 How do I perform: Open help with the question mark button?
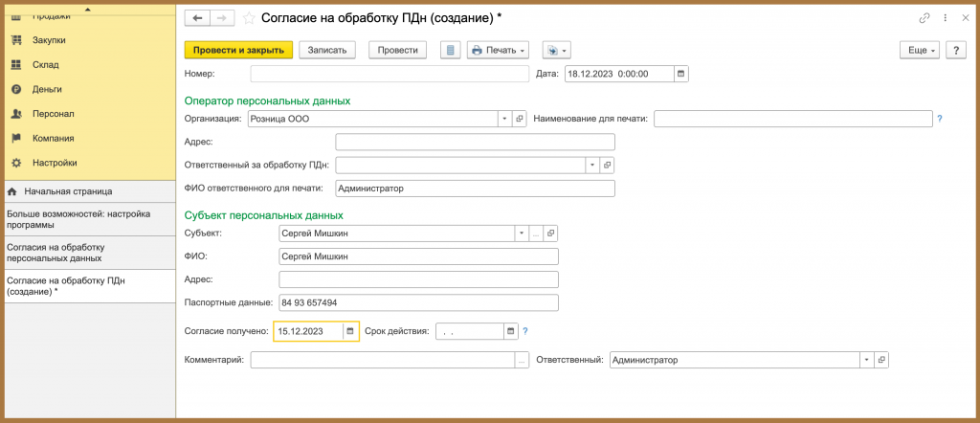click(x=956, y=50)
